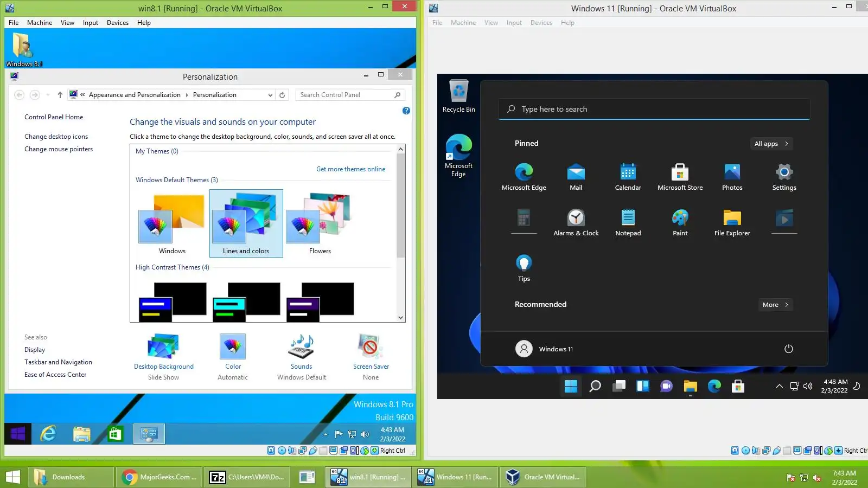Open Paint from pinned apps
868x488 pixels.
click(x=680, y=223)
